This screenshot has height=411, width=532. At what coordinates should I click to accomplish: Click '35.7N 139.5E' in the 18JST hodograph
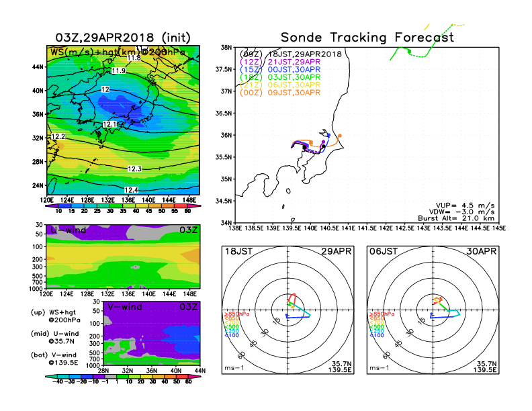[x=340, y=367]
